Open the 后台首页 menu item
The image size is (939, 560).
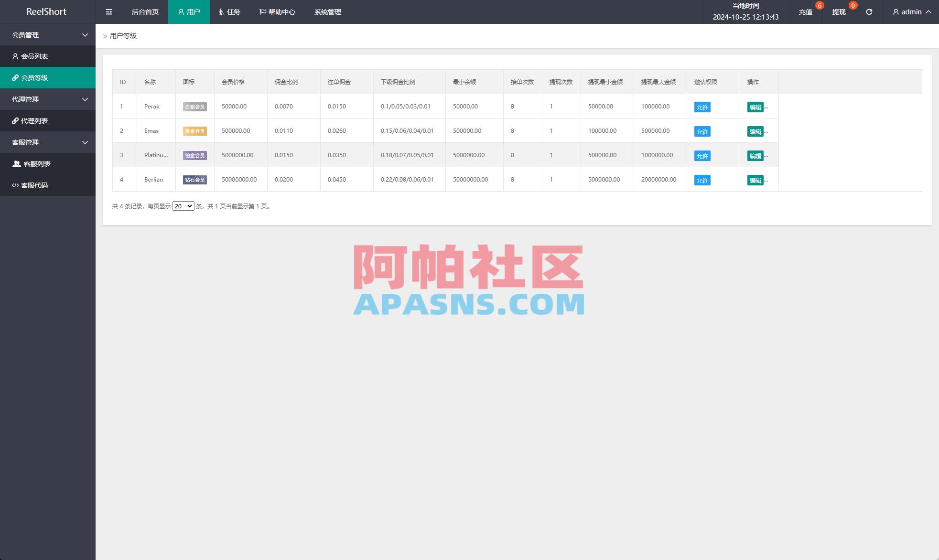144,12
